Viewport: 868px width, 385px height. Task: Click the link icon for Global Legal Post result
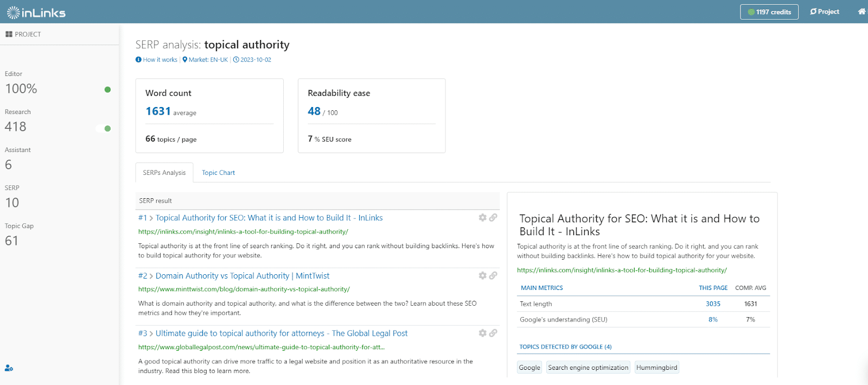tap(493, 333)
